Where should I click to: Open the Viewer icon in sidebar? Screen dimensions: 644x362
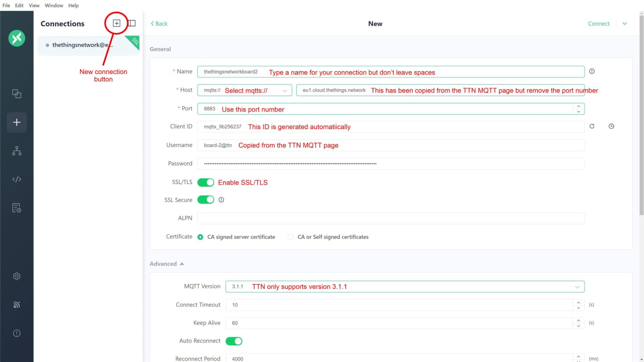coord(17,151)
